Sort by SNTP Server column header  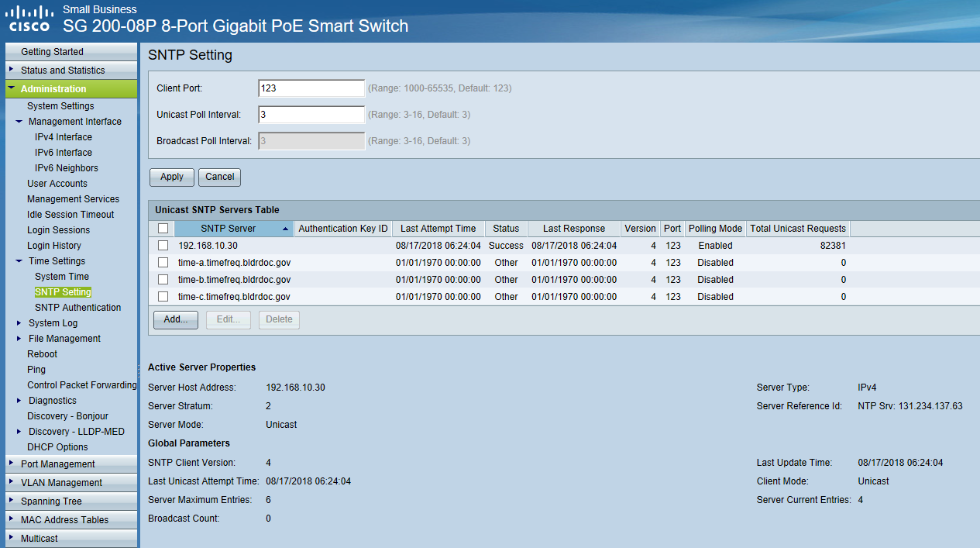point(234,229)
